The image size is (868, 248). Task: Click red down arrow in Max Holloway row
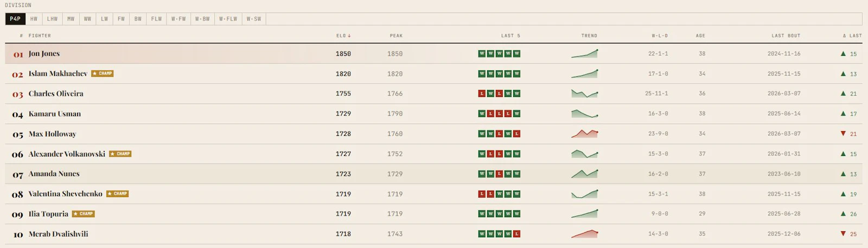tap(843, 134)
